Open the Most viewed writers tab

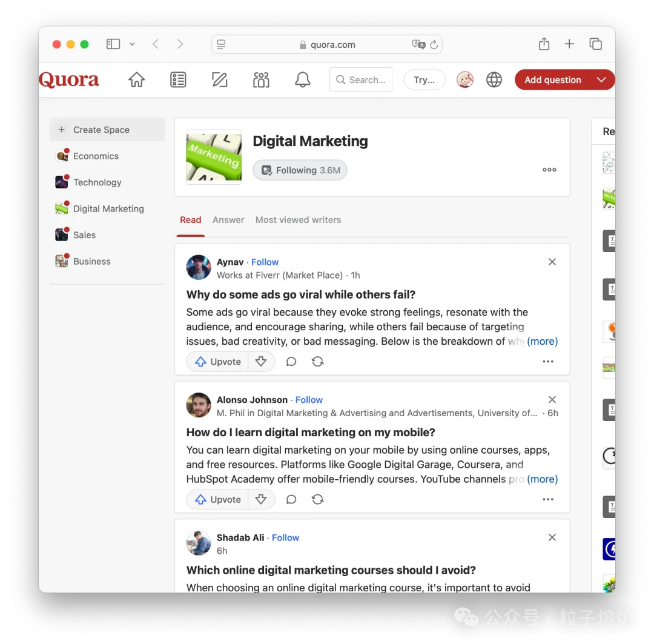pos(298,220)
